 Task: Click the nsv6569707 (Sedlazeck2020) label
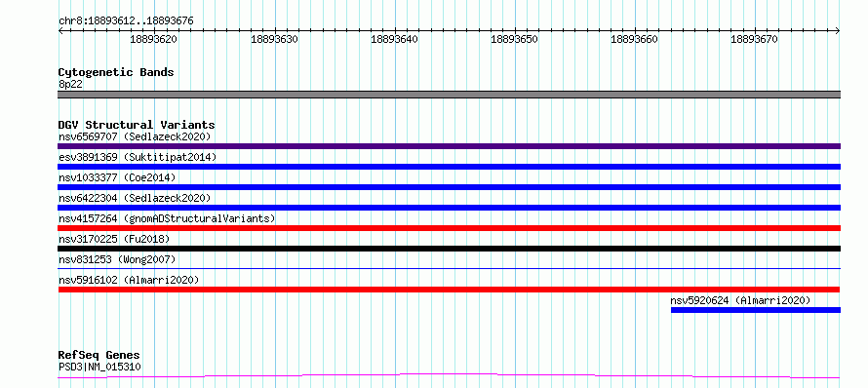[135, 136]
